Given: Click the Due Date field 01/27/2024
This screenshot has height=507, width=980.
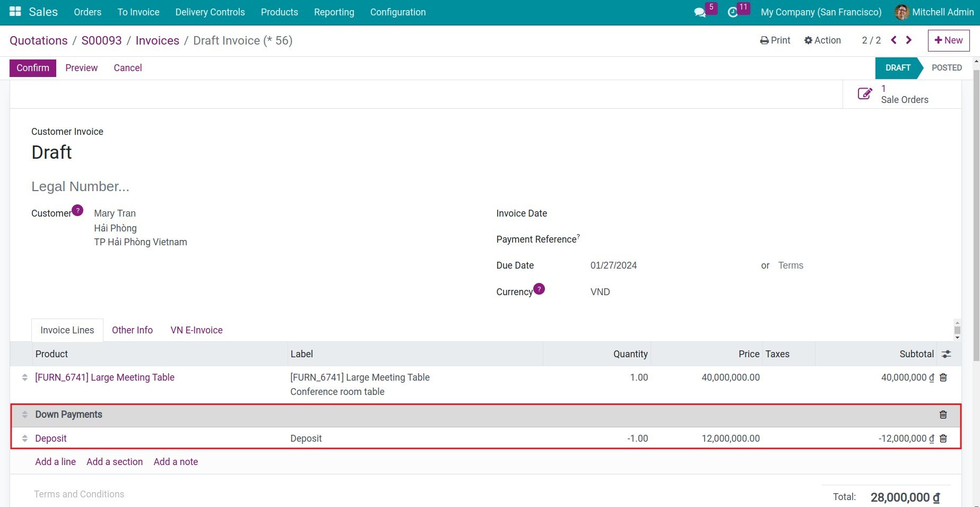Looking at the screenshot, I should pos(613,265).
